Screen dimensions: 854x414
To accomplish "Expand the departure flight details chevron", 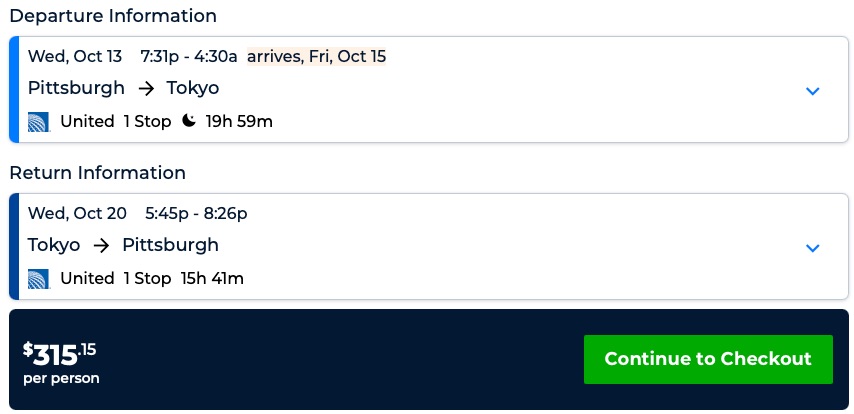I will pos(812,91).
